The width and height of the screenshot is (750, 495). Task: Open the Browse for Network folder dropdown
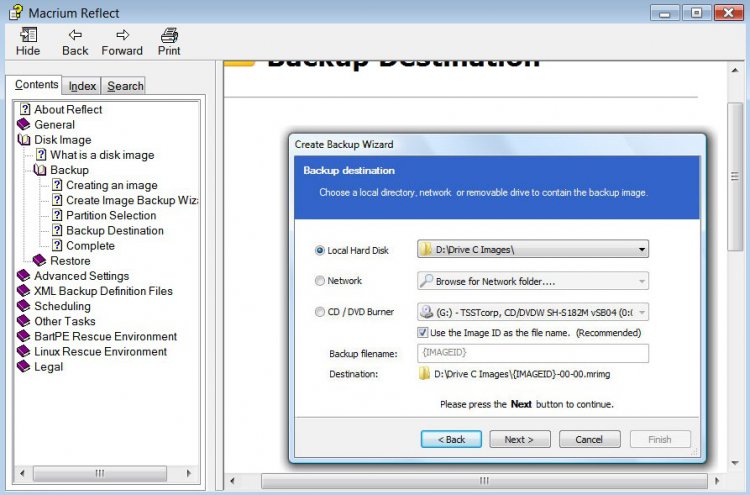533,281
